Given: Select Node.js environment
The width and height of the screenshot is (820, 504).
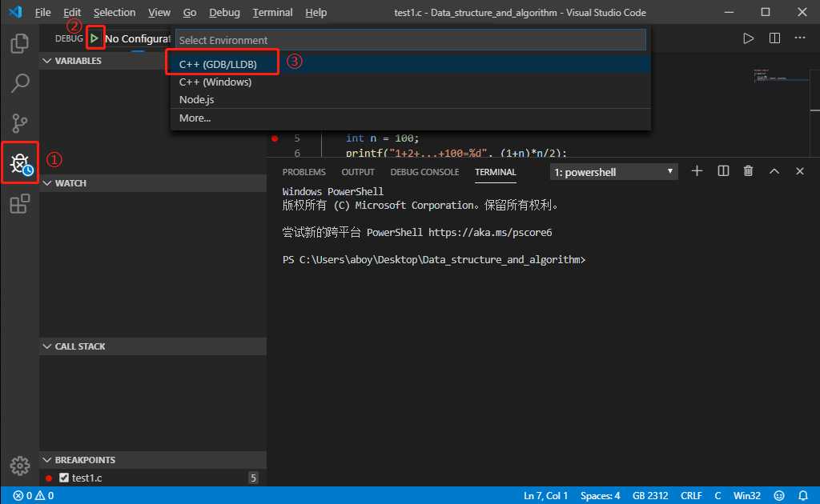Looking at the screenshot, I should (411, 99).
